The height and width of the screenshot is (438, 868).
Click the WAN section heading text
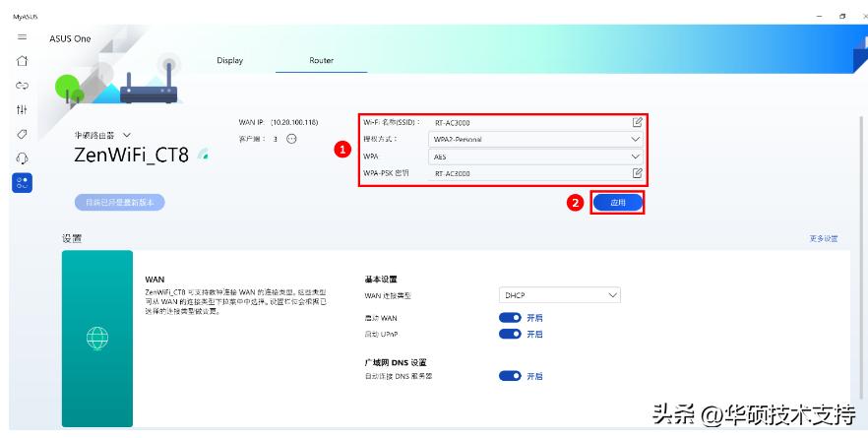(x=155, y=280)
